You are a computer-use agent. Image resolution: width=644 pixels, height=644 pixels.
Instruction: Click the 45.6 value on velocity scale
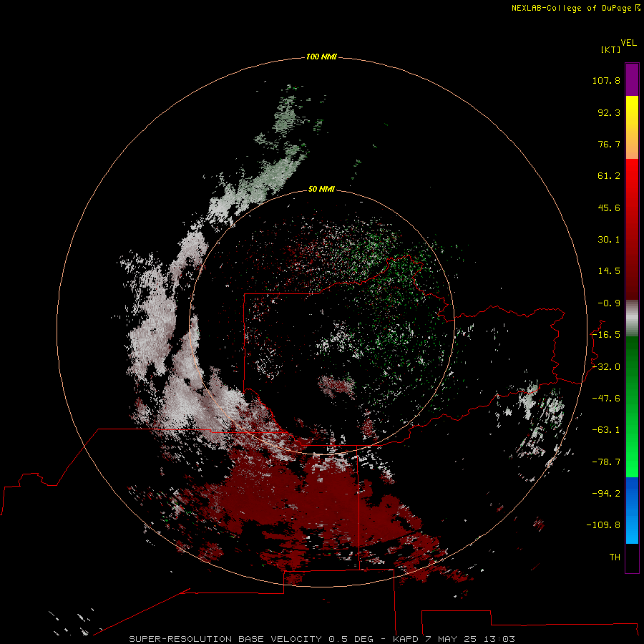click(609, 208)
